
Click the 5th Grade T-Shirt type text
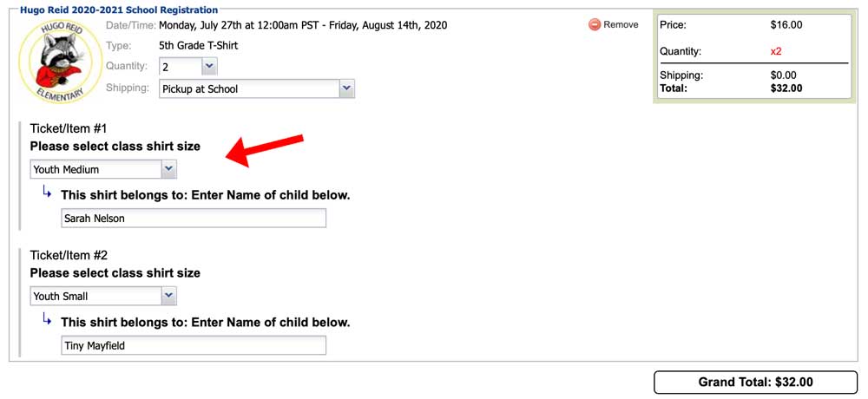(198, 45)
